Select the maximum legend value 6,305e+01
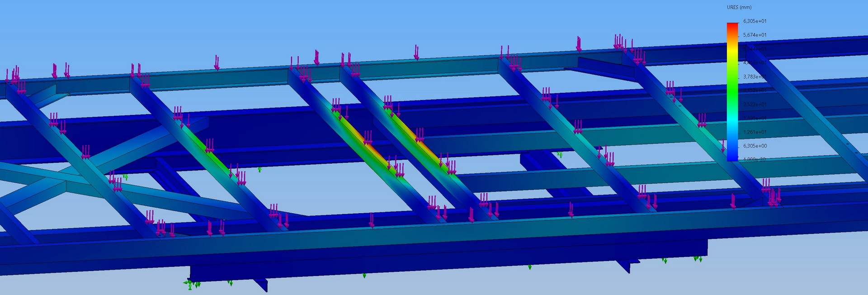This screenshot has height=295, width=868. (755, 21)
